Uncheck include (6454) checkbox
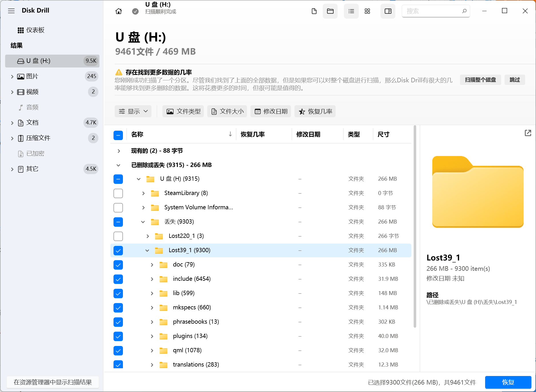The width and height of the screenshot is (536, 392). (x=118, y=279)
